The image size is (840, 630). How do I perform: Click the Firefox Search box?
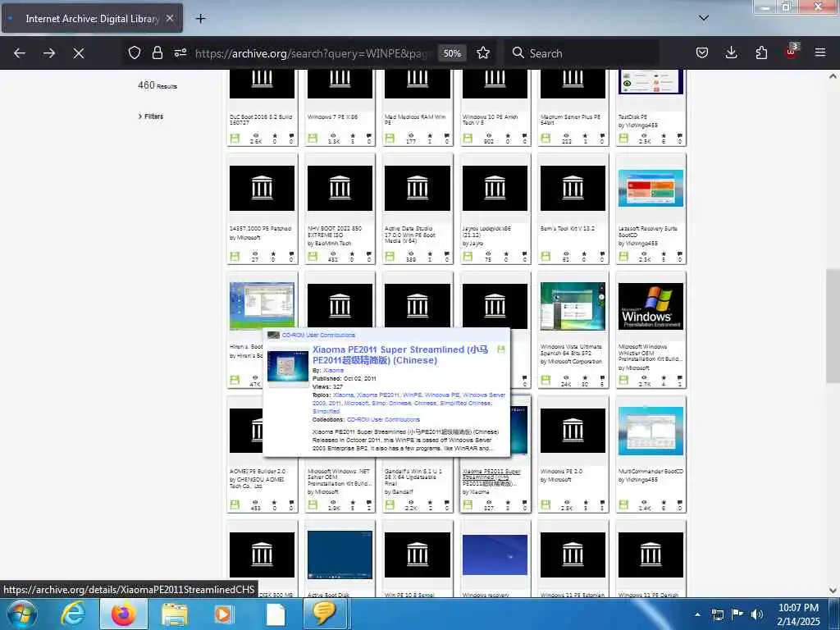click(584, 53)
